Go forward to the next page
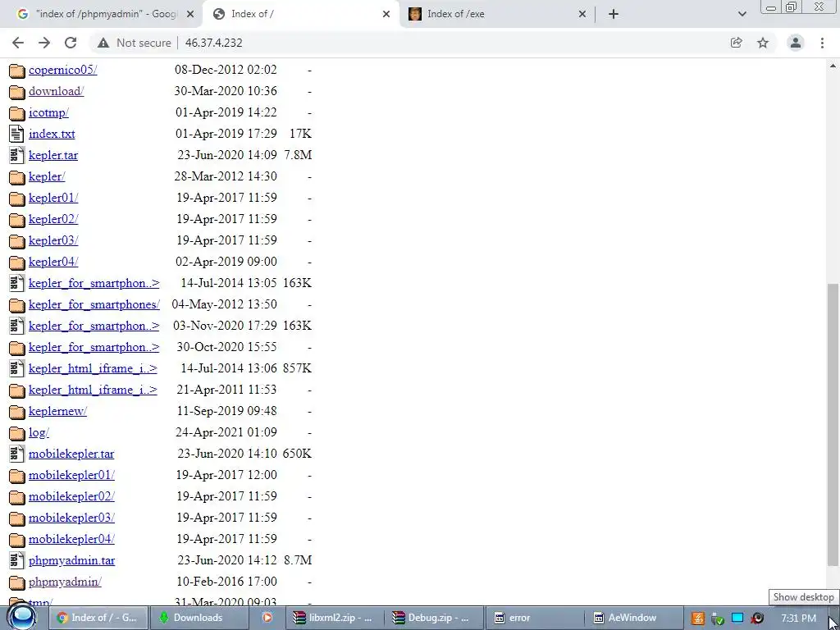Image resolution: width=840 pixels, height=630 pixels. point(44,43)
